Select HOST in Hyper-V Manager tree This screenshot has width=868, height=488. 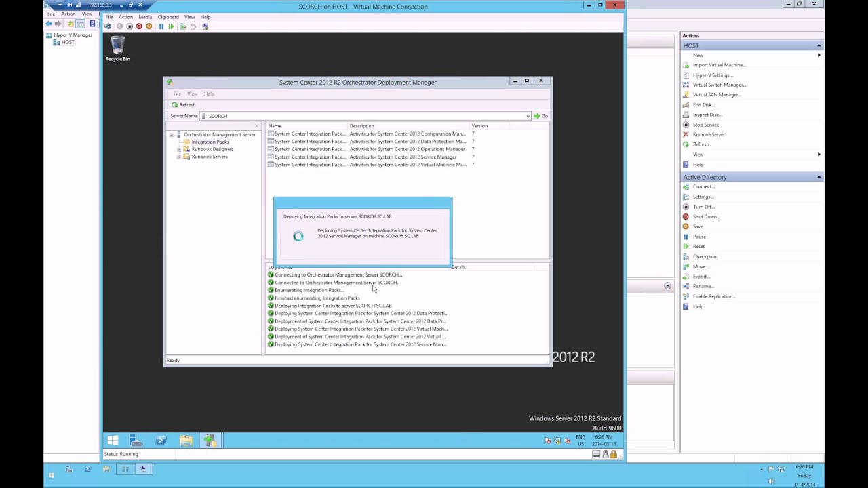[68, 42]
